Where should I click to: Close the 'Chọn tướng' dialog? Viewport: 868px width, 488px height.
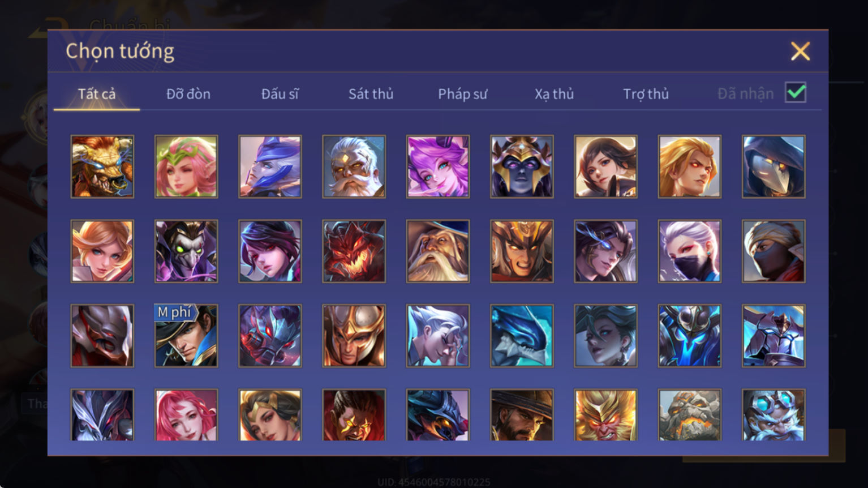coord(800,51)
